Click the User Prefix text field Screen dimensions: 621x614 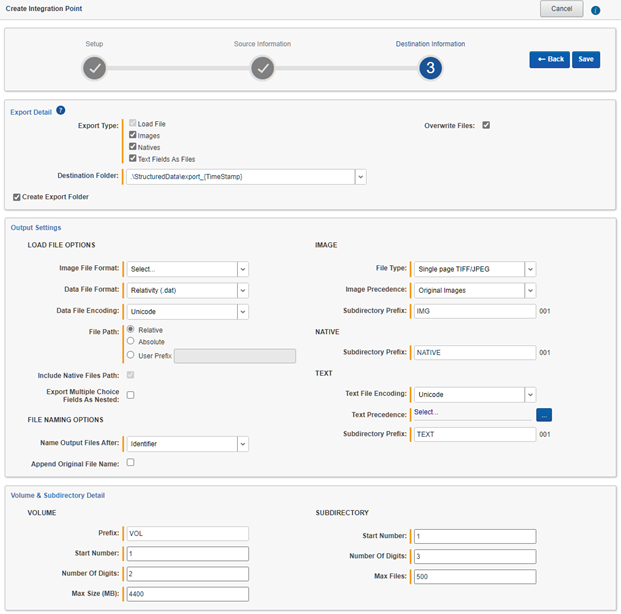pos(235,356)
